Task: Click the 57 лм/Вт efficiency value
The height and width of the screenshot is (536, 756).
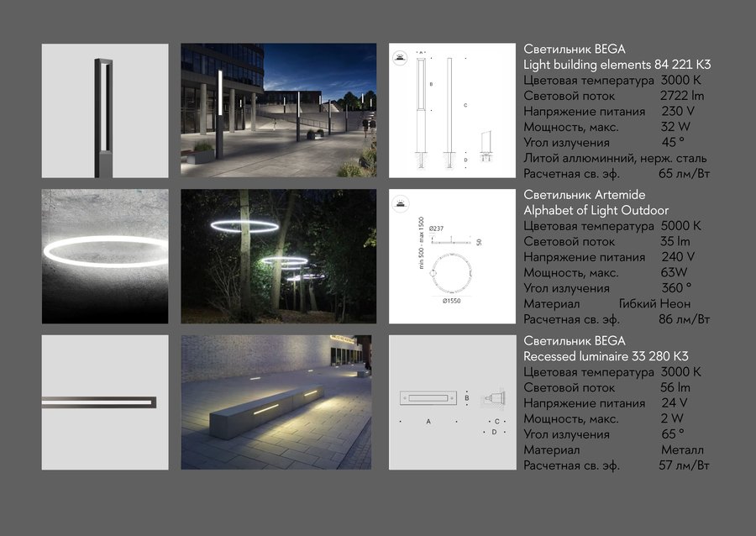Action: [x=684, y=465]
